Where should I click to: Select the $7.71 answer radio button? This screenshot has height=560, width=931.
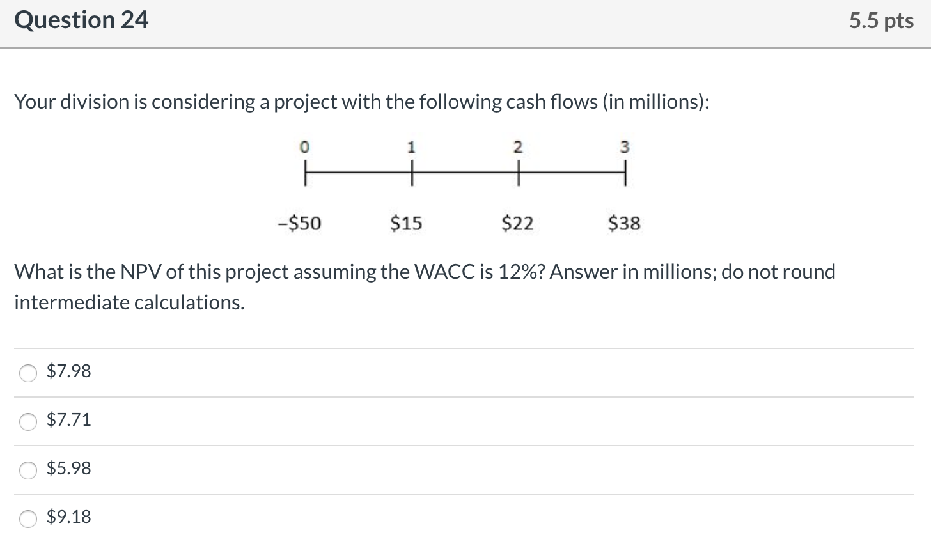point(28,421)
